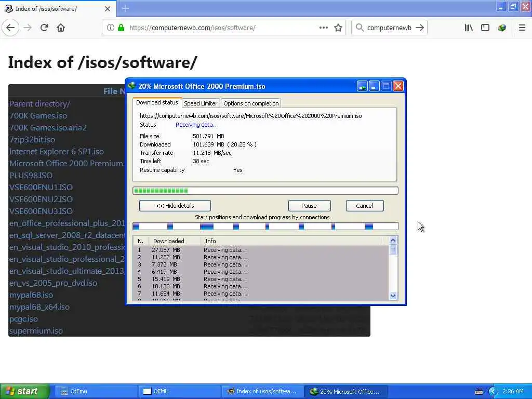Sort connections by Downloaded column header
The height and width of the screenshot is (399, 532).
174,241
